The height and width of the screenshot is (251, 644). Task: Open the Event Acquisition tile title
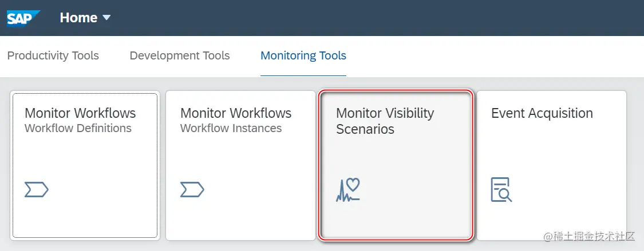click(542, 113)
